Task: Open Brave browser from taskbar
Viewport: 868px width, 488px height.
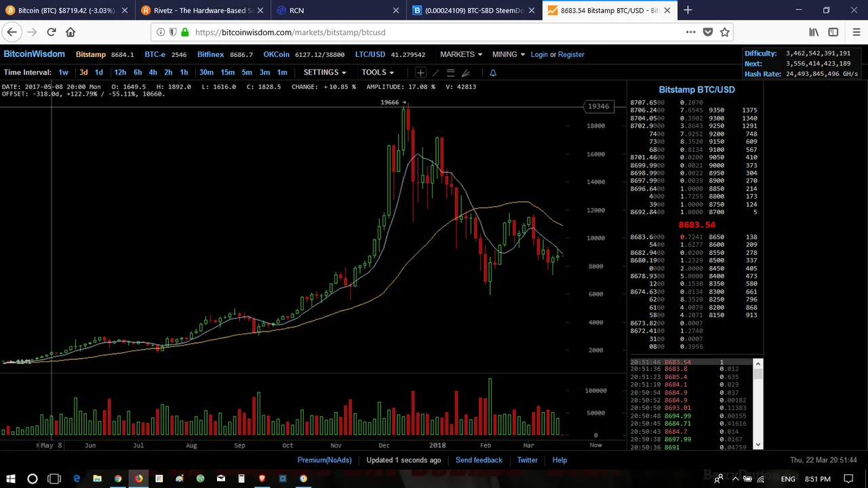Action: [x=262, y=479]
